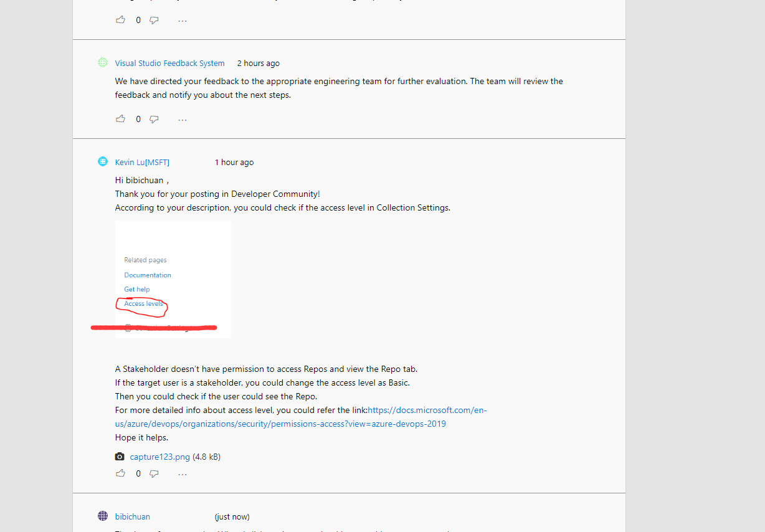The height and width of the screenshot is (532, 765).
Task: Click the camera icon beside capture123.png
Action: [x=120, y=457]
